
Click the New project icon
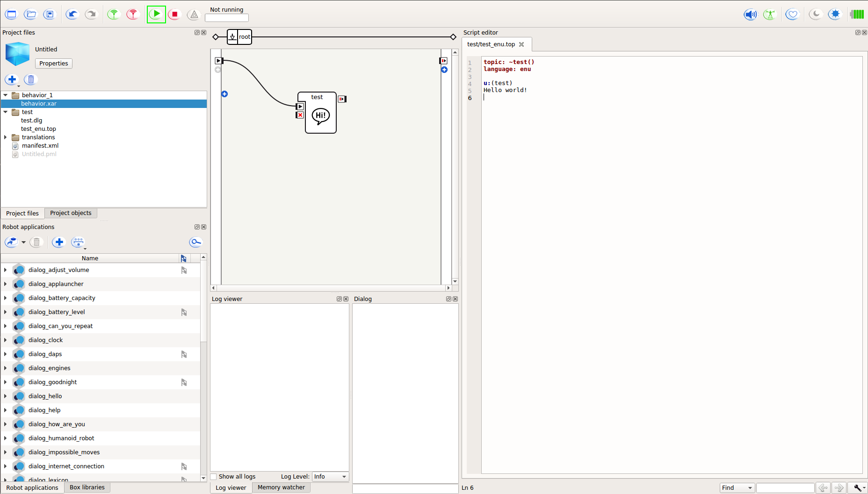pos(12,14)
